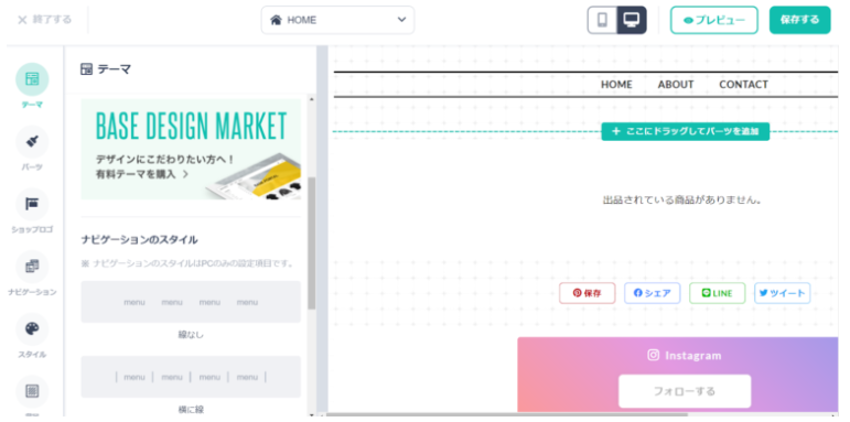
Task: Click the ABOUT navigation menu item
Action: pos(675,85)
